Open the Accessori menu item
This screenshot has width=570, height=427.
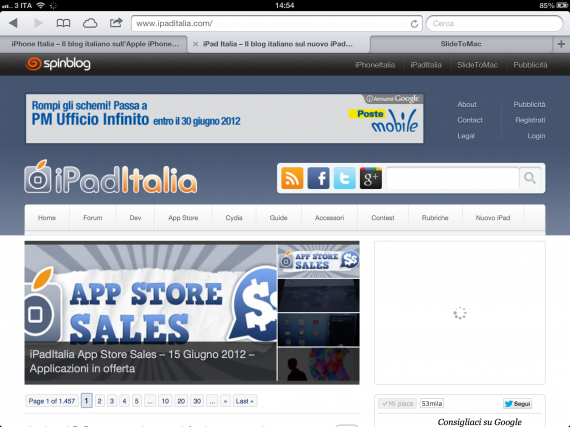(329, 218)
